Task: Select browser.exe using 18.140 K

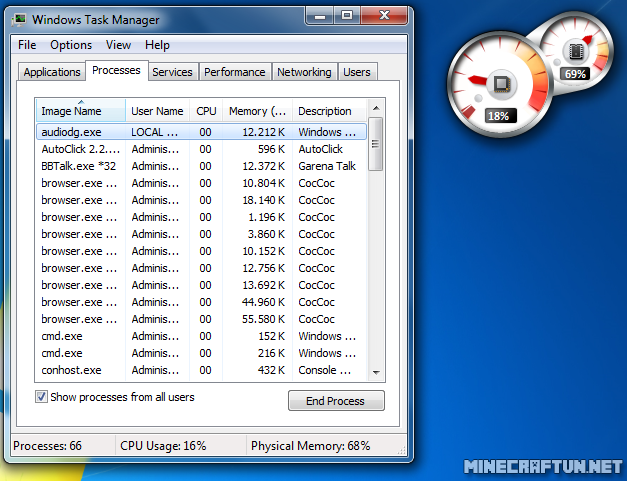Action: coord(202,200)
